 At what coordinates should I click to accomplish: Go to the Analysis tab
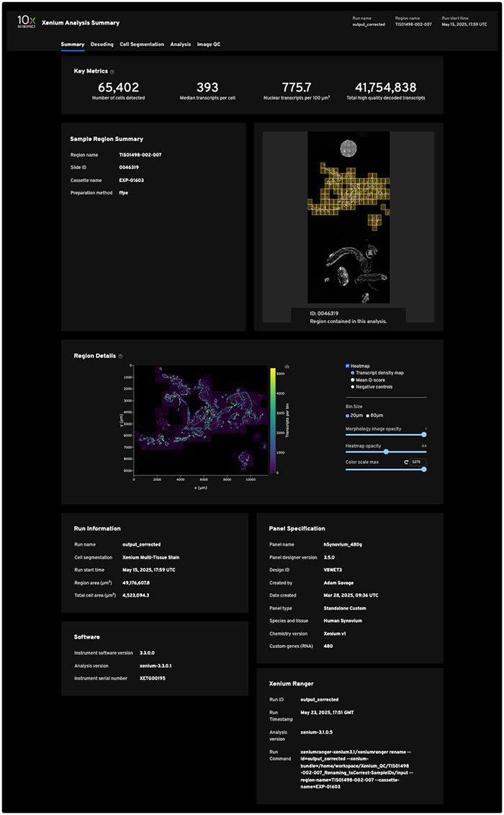click(181, 45)
